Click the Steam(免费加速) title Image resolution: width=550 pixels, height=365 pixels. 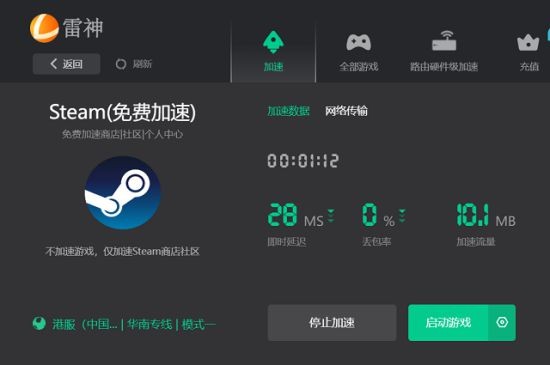click(122, 112)
